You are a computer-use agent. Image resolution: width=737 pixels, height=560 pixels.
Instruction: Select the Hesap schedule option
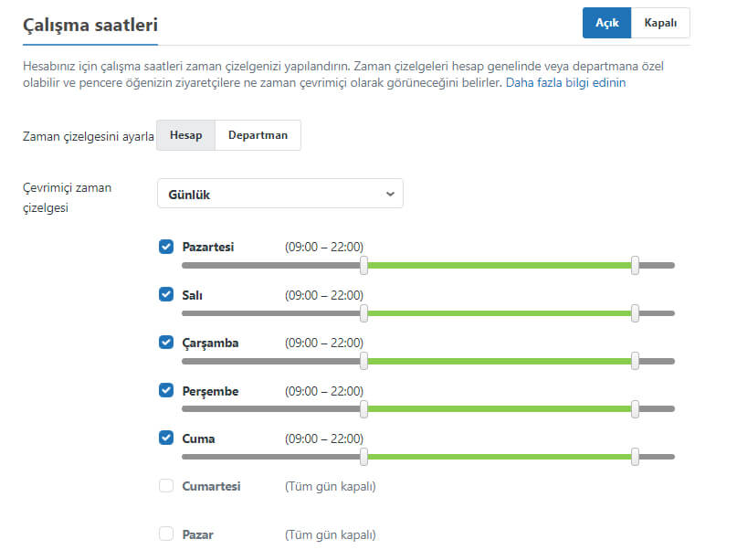[x=185, y=135]
